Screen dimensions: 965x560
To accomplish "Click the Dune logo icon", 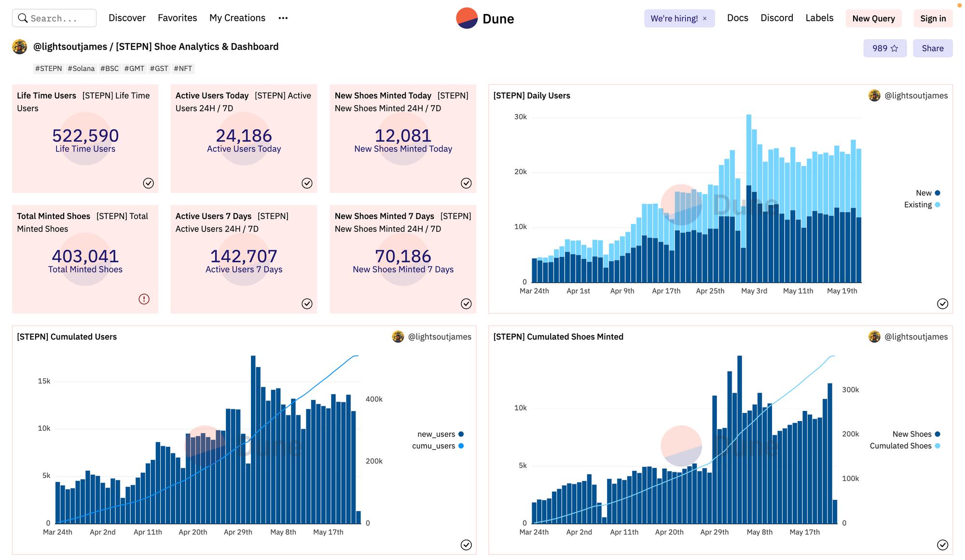I will 467,18.
